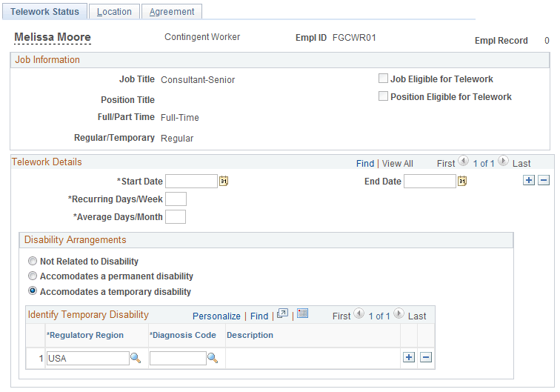
Task: Open the Agreement tab
Action: [x=172, y=12]
